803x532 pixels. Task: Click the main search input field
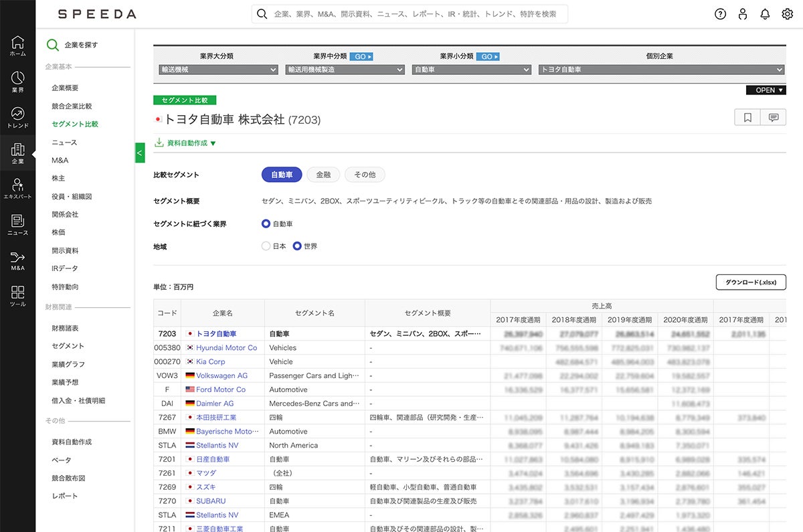[410, 14]
